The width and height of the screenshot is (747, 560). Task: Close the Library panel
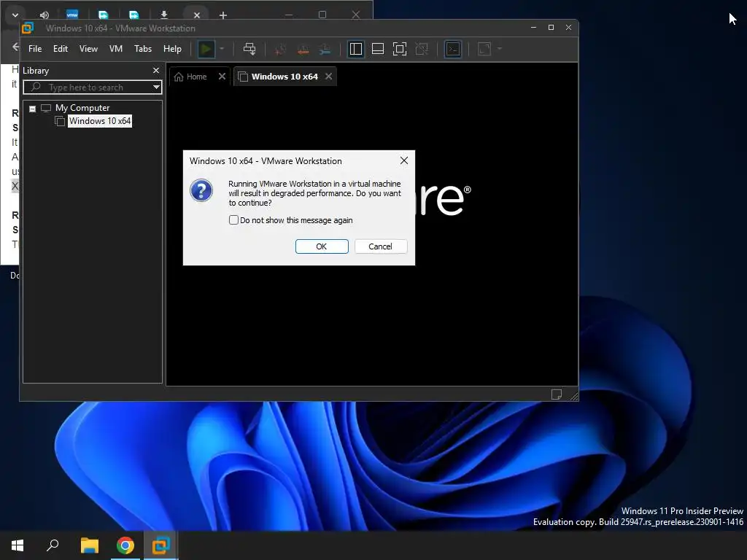tap(156, 70)
